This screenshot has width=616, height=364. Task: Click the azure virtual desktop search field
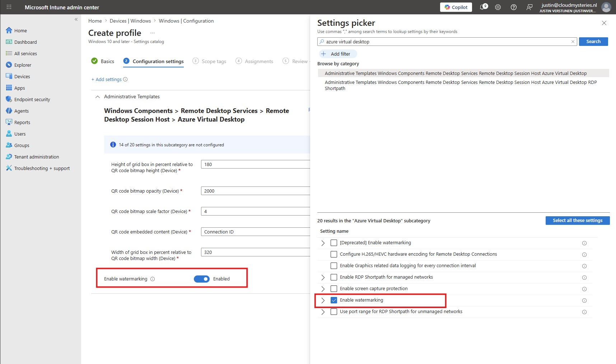point(447,42)
